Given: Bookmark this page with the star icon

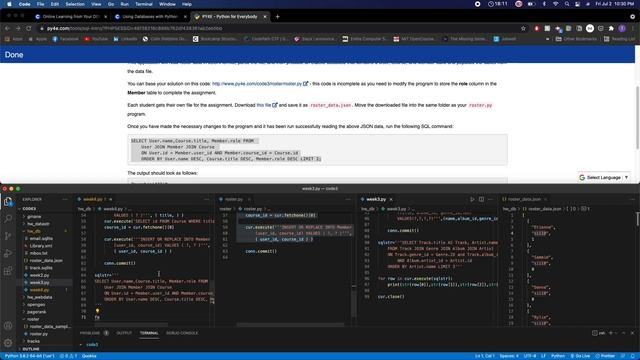Looking at the screenshot, I should click(x=523, y=28).
